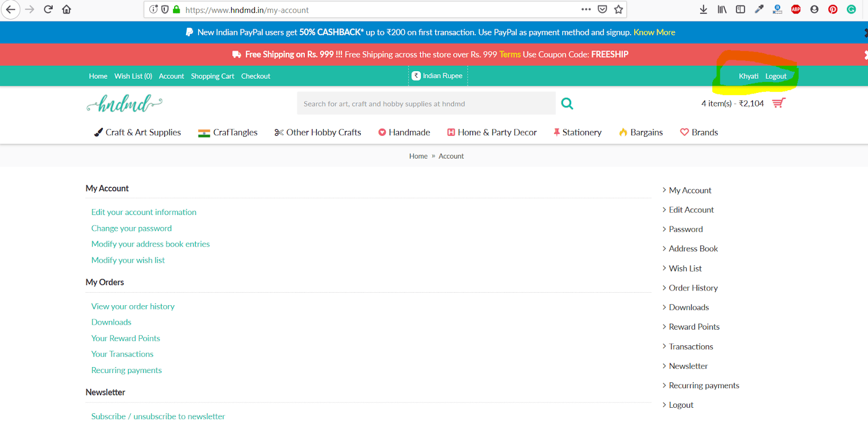The height and width of the screenshot is (423, 868).
Task: Click the hndmd logo
Action: coord(124,103)
